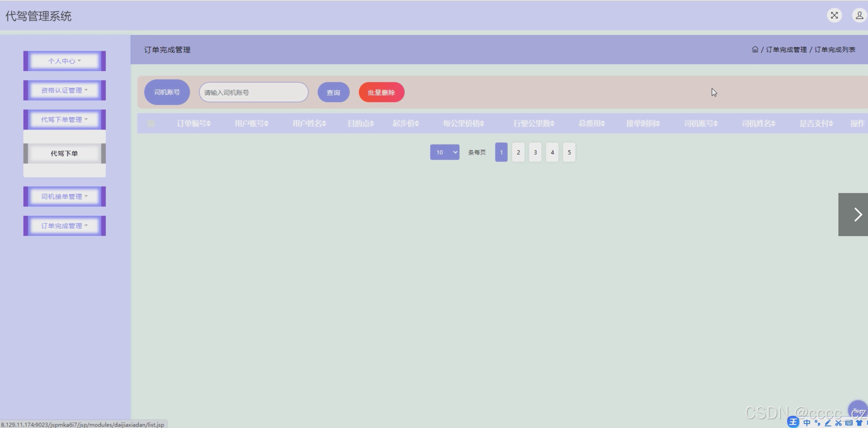This screenshot has height=428, width=868.
Task: Go to page 3 in pagination
Action: pyautogui.click(x=535, y=152)
